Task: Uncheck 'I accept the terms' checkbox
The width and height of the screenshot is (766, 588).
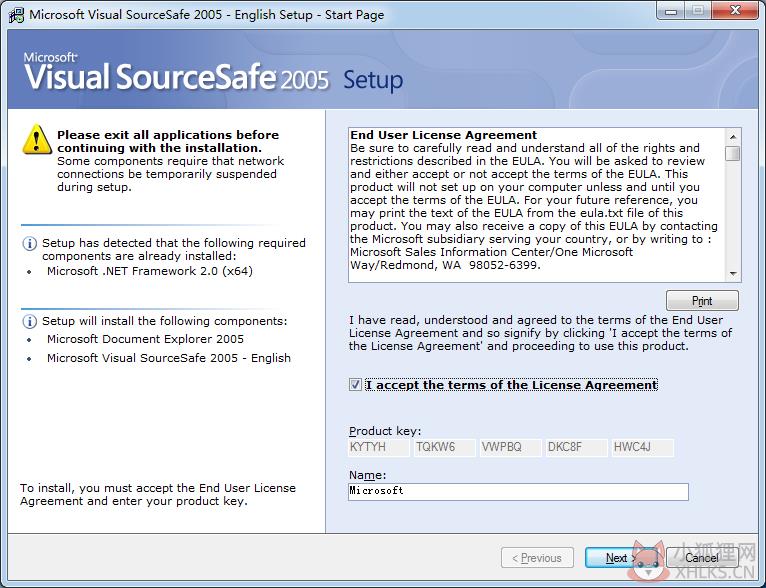Action: (x=355, y=385)
